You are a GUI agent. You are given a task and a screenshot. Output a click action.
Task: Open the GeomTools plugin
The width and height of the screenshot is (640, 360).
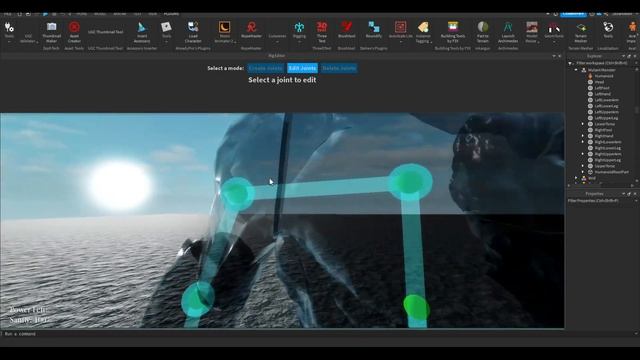pyautogui.click(x=554, y=31)
